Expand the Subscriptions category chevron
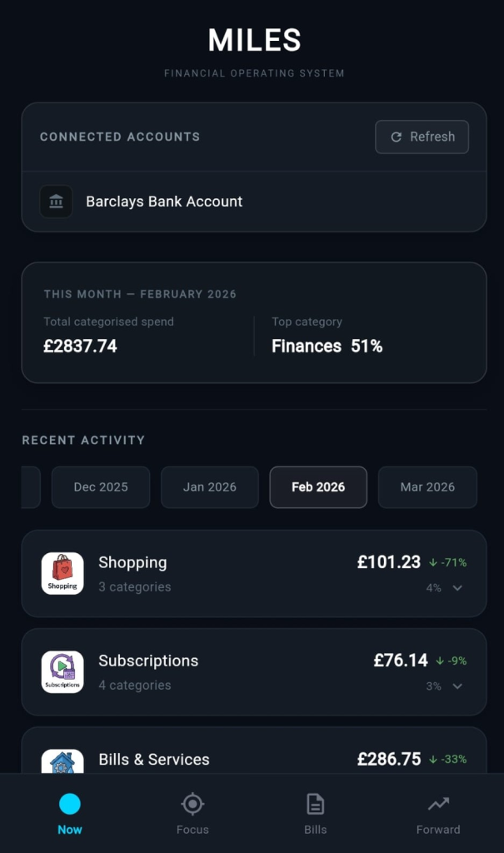This screenshot has width=504, height=853. coord(457,686)
